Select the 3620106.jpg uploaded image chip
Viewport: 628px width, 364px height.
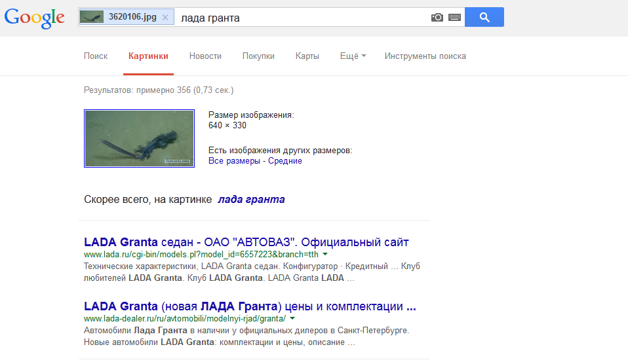127,17
